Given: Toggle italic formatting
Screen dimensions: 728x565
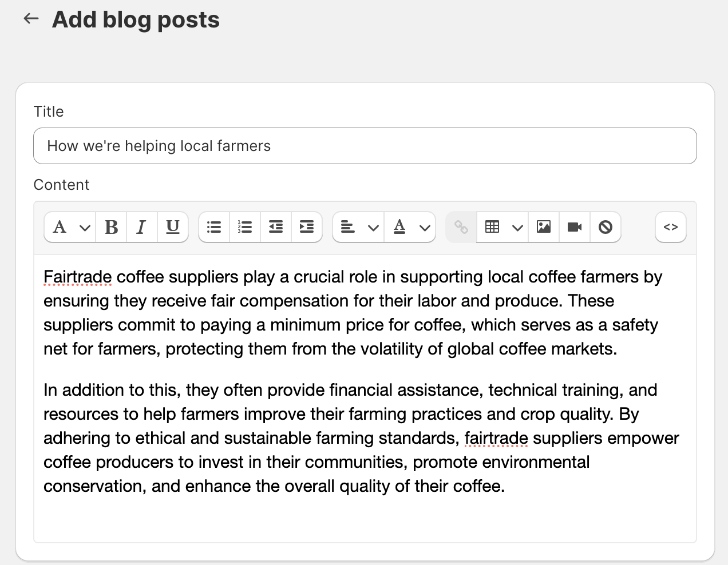Looking at the screenshot, I should 141,227.
